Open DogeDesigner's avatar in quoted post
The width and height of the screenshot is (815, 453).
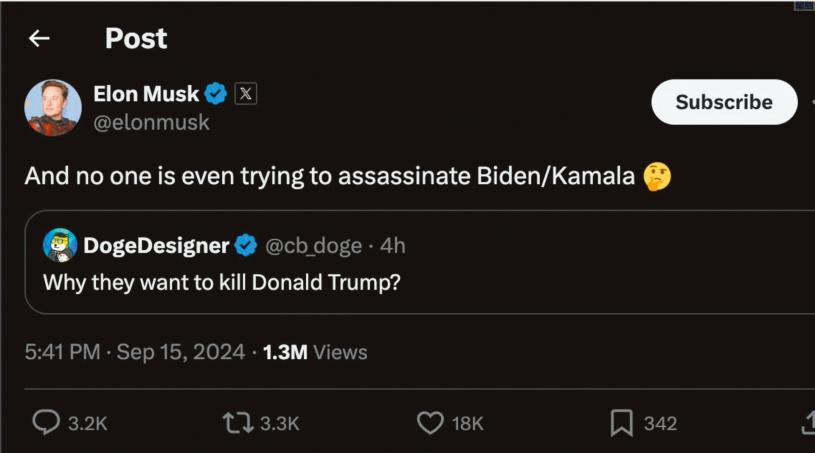60,245
